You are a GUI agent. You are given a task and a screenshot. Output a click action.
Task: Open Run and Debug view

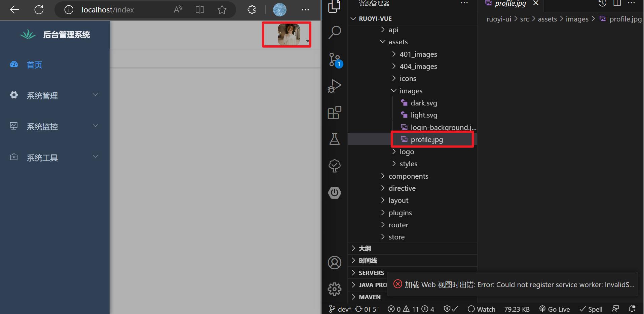tap(334, 86)
